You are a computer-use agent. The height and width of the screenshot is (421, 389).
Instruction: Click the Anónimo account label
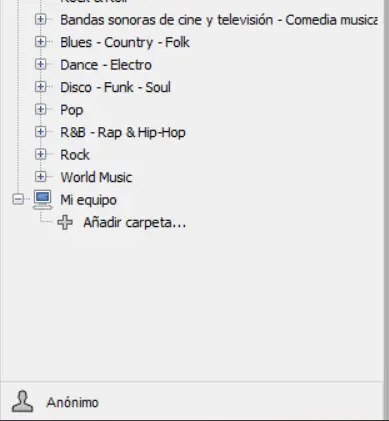[x=73, y=402]
